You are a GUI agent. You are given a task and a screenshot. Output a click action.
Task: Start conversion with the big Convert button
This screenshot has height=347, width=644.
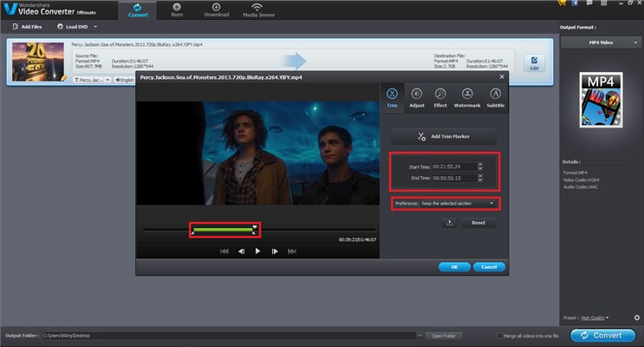click(x=602, y=336)
